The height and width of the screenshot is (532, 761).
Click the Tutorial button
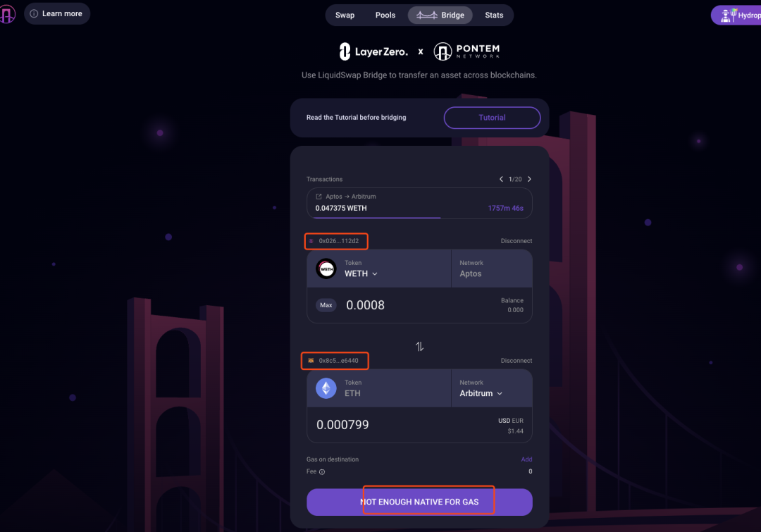click(492, 118)
